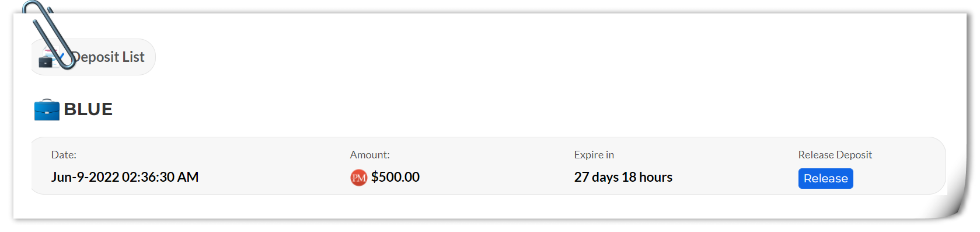Release the $500.00 BLUE deposit
This screenshot has width=980, height=232.
click(825, 178)
